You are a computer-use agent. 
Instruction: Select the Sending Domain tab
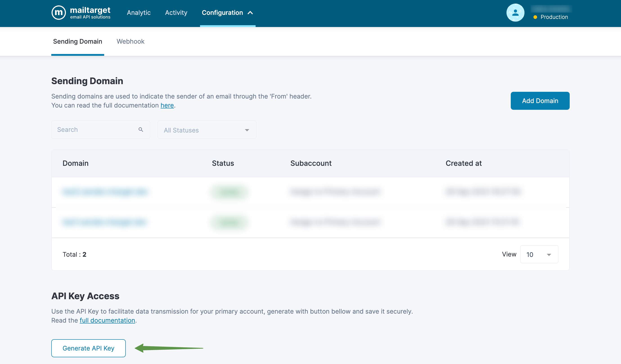(77, 41)
